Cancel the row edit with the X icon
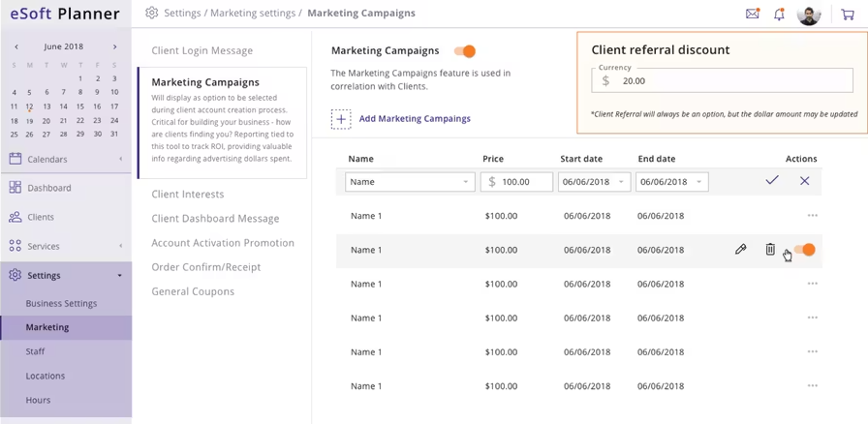This screenshot has height=424, width=868. (x=804, y=181)
